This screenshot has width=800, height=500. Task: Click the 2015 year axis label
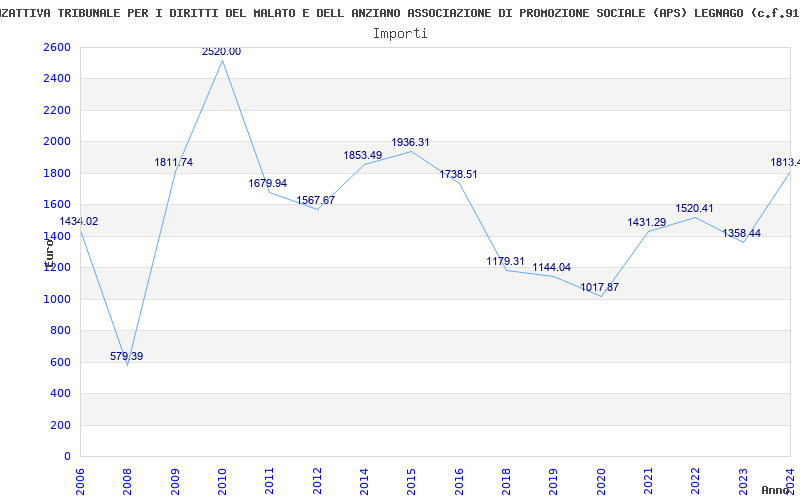click(x=411, y=481)
